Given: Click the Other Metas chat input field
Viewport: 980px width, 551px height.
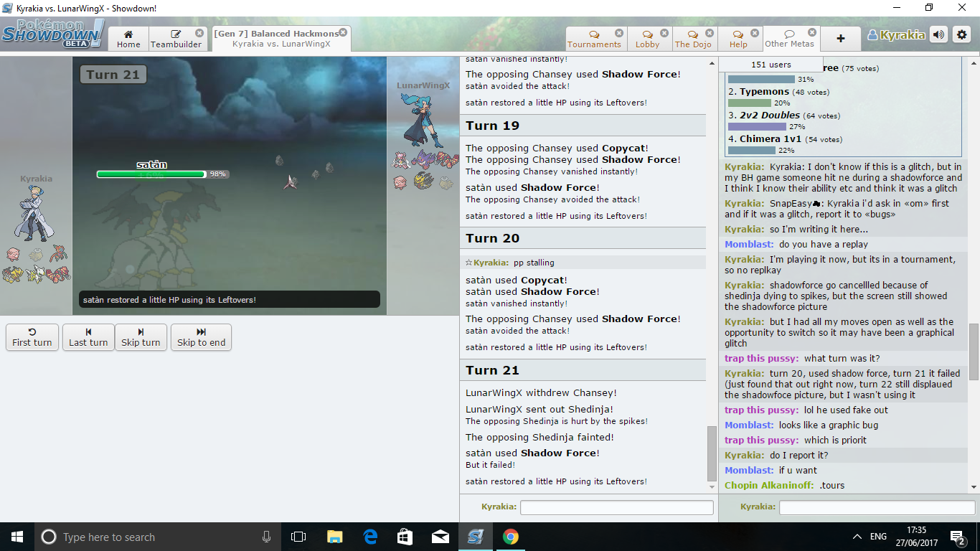Looking at the screenshot, I should [877, 507].
